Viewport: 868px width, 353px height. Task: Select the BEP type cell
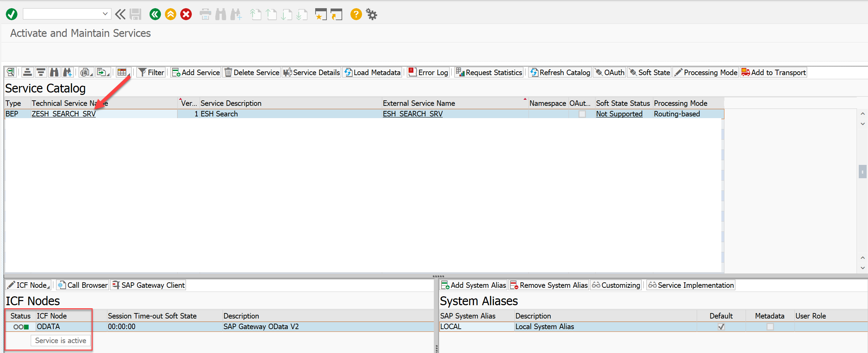(x=18, y=114)
